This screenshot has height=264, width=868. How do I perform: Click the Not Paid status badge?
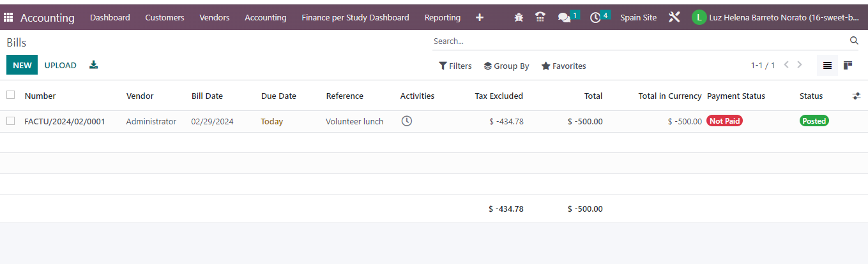click(x=724, y=121)
